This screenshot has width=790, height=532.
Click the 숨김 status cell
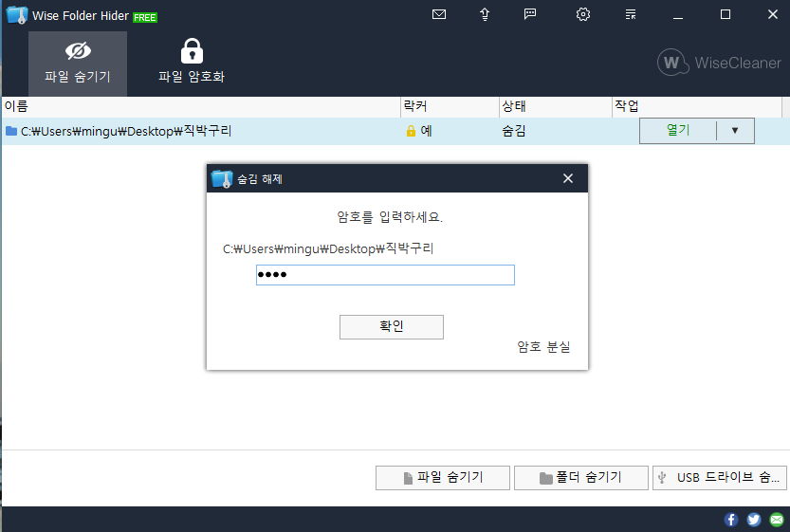click(x=514, y=131)
